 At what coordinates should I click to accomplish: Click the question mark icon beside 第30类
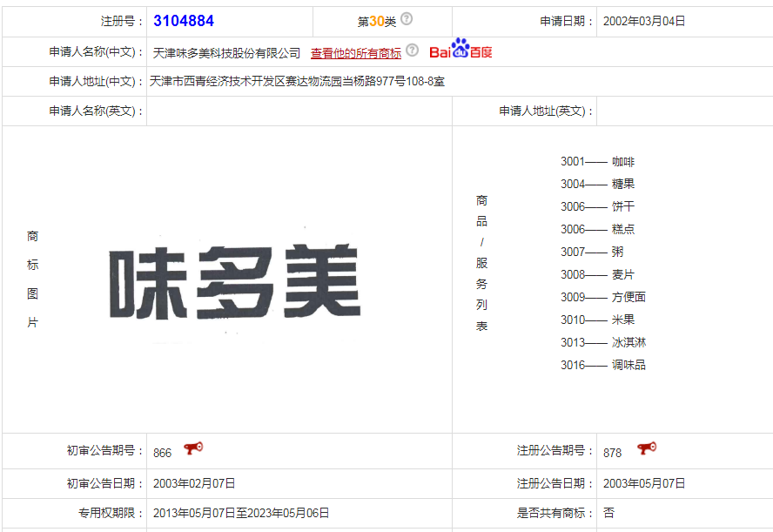pyautogui.click(x=406, y=18)
